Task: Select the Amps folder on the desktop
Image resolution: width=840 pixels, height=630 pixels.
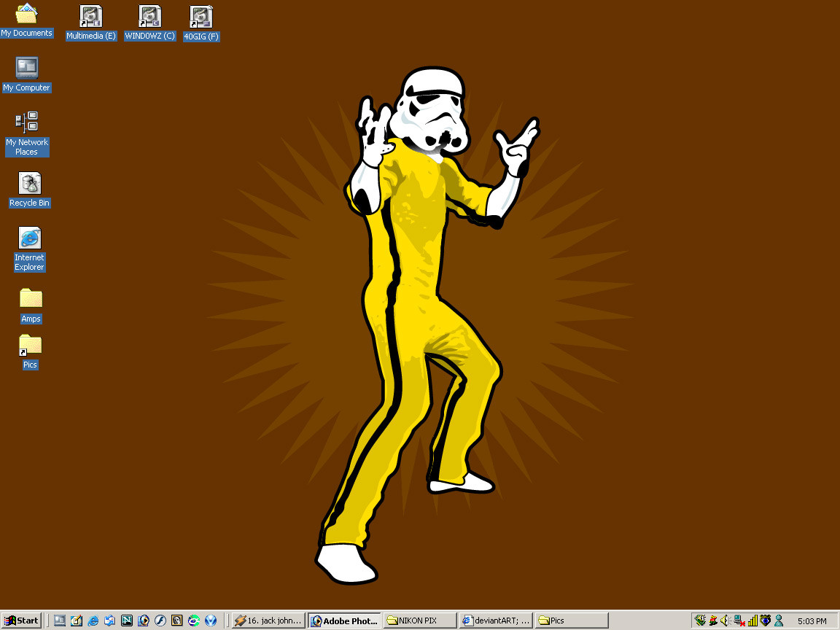Action: (x=31, y=306)
